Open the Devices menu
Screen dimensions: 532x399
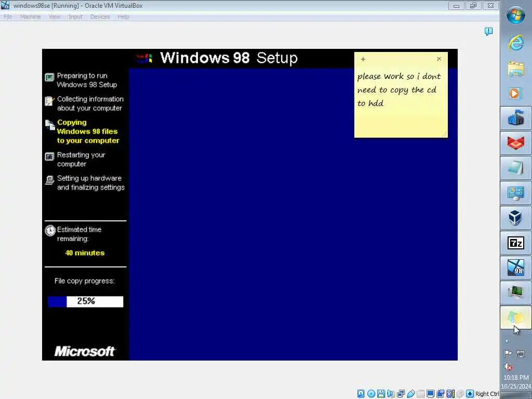[x=100, y=17]
